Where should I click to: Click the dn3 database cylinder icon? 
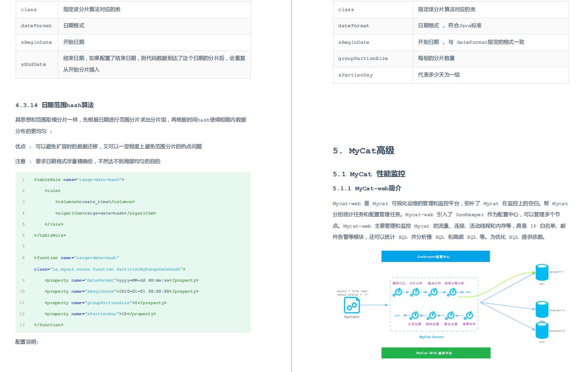click(542, 330)
